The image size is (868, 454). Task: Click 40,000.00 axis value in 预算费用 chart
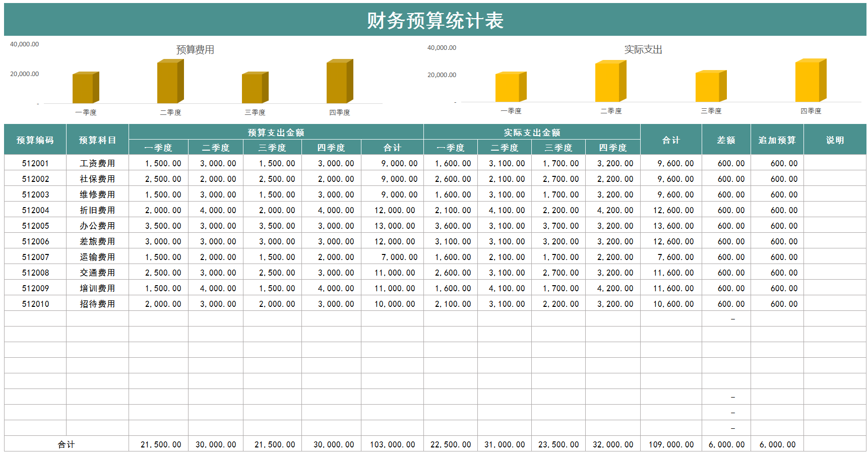(24, 44)
